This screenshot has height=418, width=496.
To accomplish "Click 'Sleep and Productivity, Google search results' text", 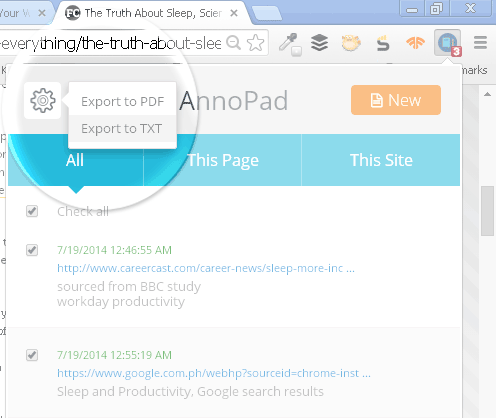I will tap(190, 392).
